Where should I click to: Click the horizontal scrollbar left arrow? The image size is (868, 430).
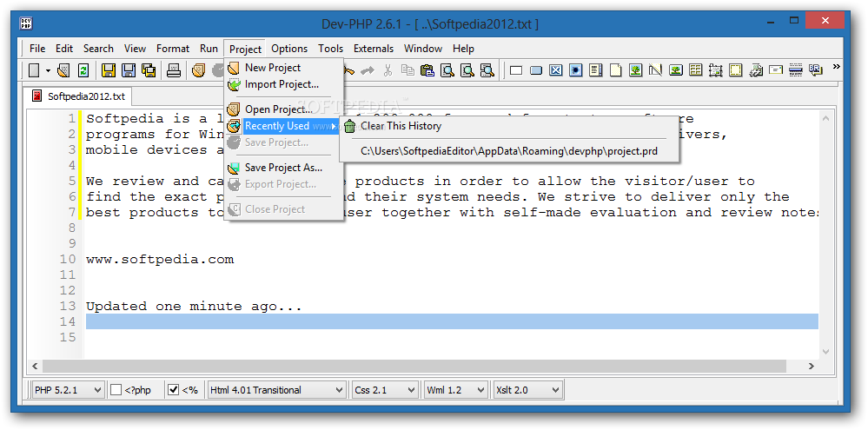(35, 367)
